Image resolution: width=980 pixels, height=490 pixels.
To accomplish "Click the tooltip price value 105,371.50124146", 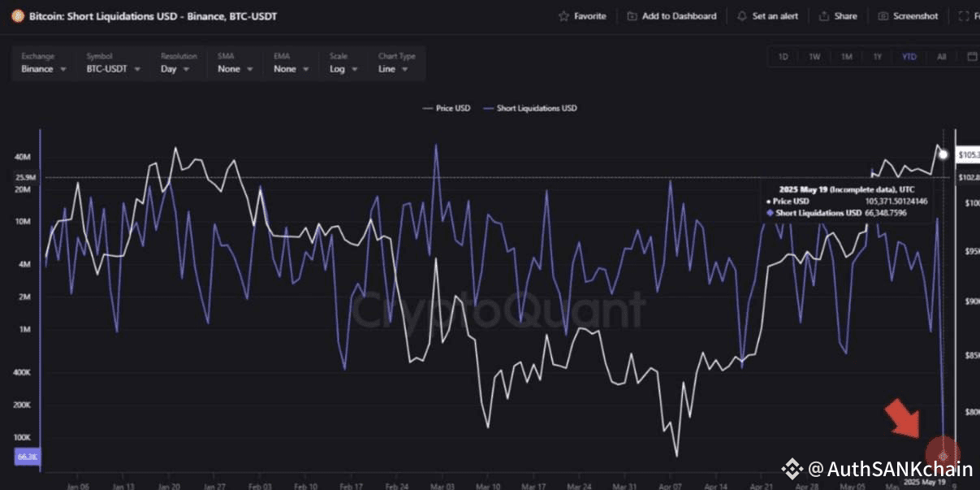I will tap(896, 201).
